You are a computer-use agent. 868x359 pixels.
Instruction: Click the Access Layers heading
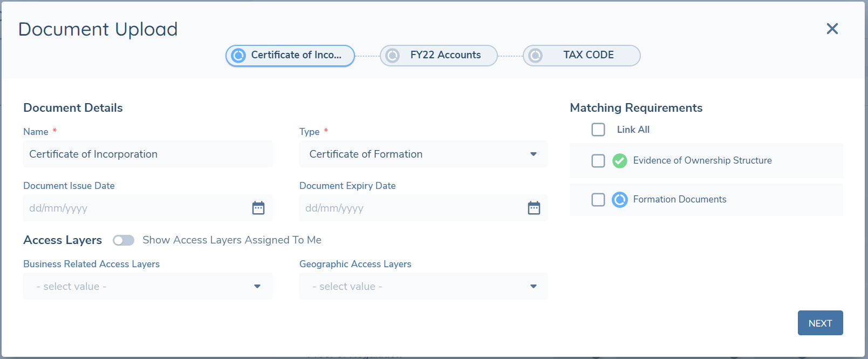(63, 240)
